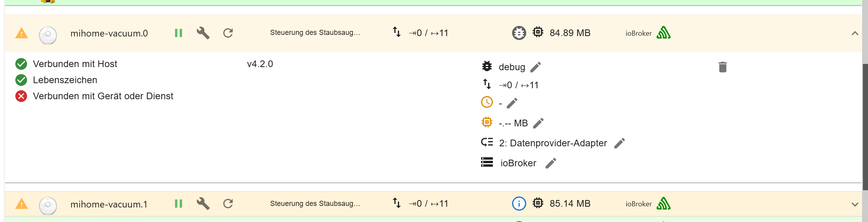Screen dimensions: 868x222
Task: Edit the Datenprovider-Adapter tier
Action: pyautogui.click(x=620, y=143)
